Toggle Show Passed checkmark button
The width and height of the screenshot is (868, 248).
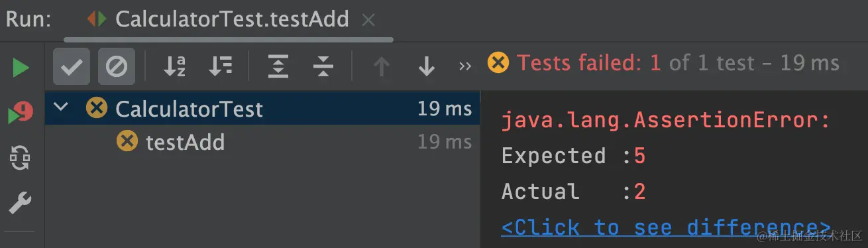[72, 66]
